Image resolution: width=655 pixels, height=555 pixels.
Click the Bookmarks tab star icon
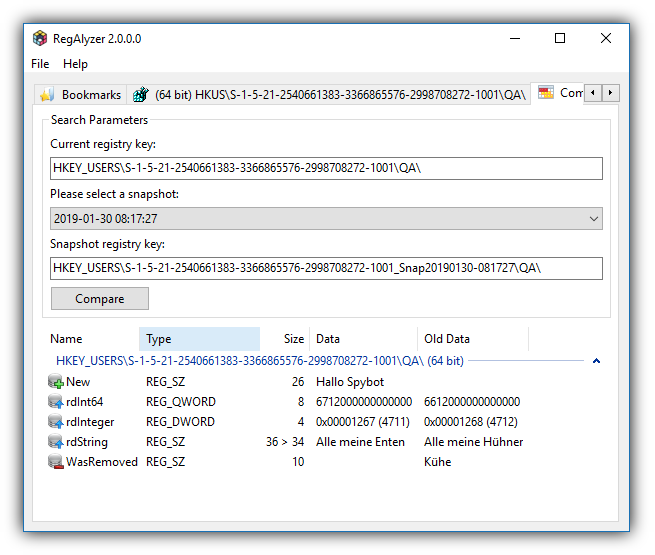coord(47,95)
